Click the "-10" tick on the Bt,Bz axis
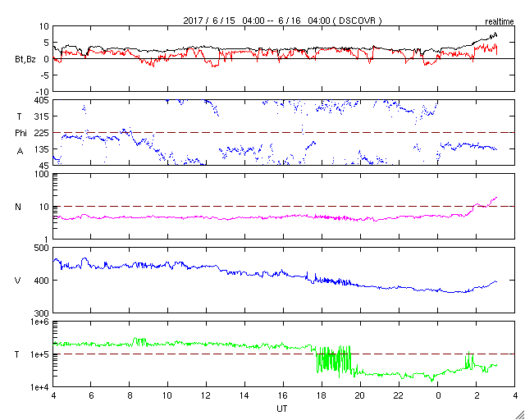The width and height of the screenshot is (525, 420). 42,91
